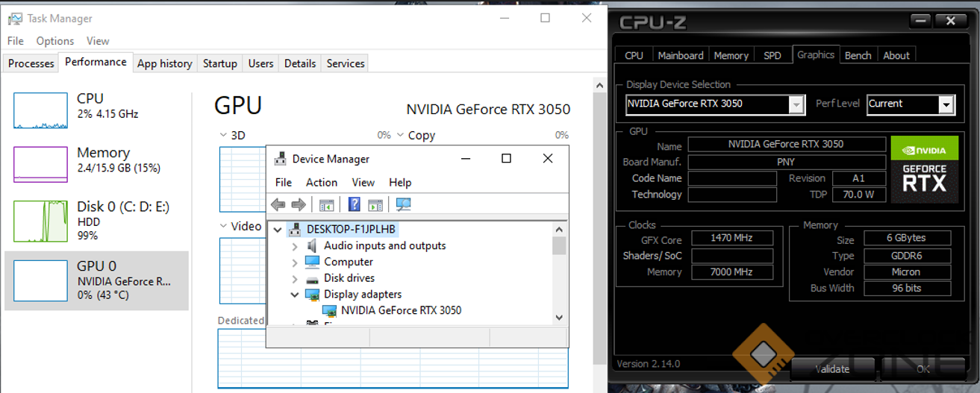The width and height of the screenshot is (980, 393).
Task: Click the Disk 0 activity graph thumbnail
Action: (x=40, y=220)
